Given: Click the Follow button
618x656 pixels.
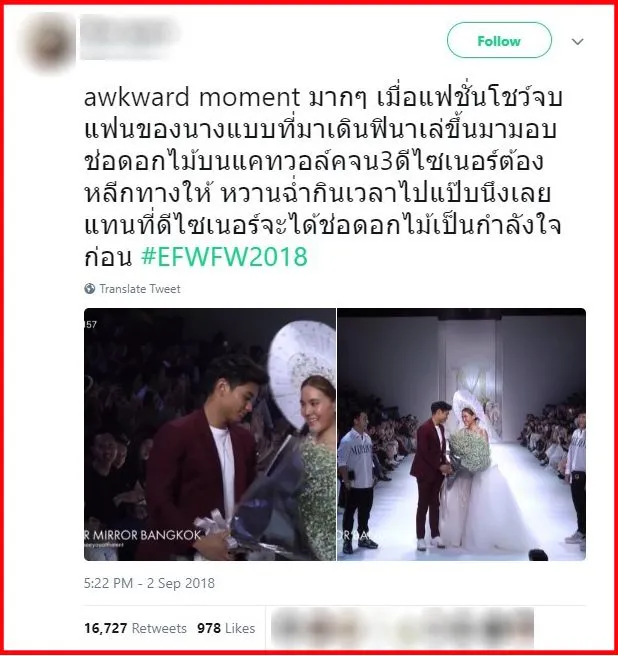Looking at the screenshot, I should click(x=499, y=41).
